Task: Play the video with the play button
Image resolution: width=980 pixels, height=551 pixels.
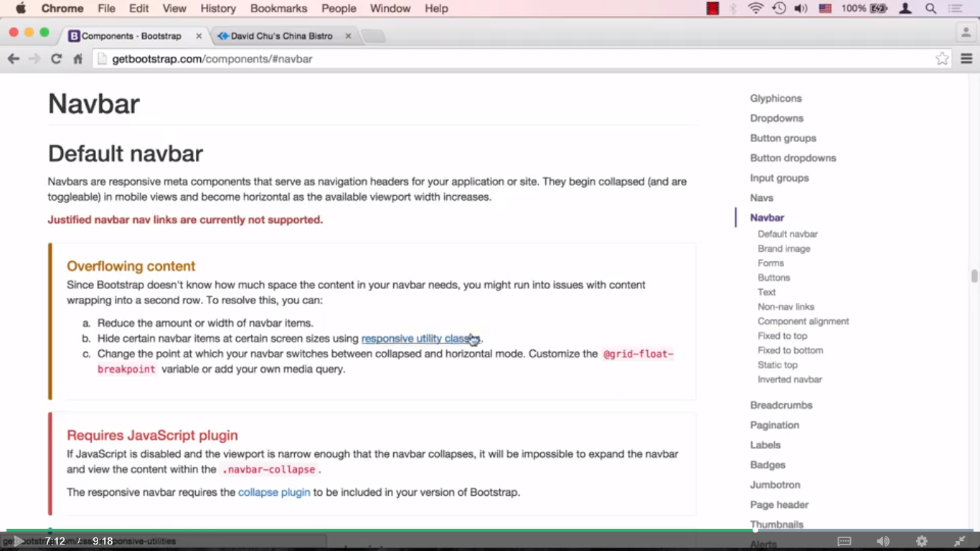Action: 19,541
